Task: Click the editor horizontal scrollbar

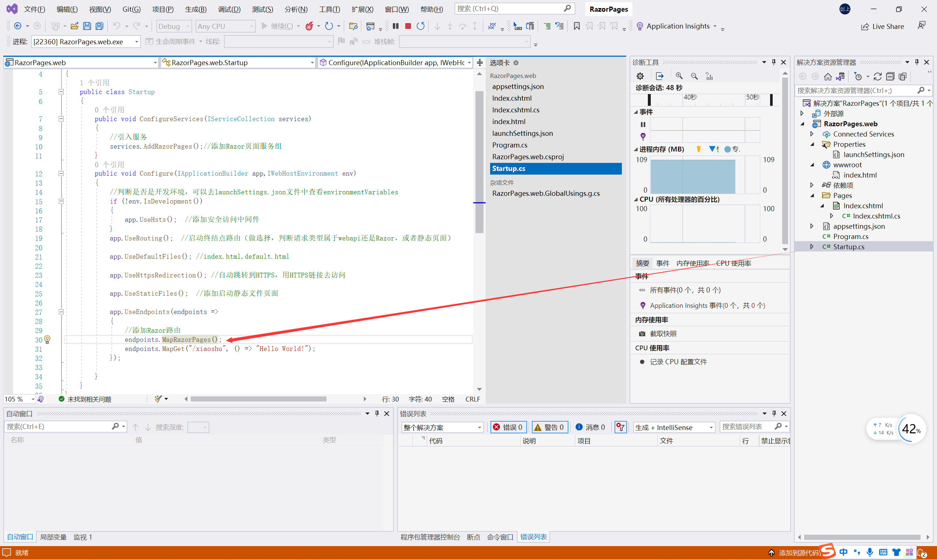Action: 258,399
